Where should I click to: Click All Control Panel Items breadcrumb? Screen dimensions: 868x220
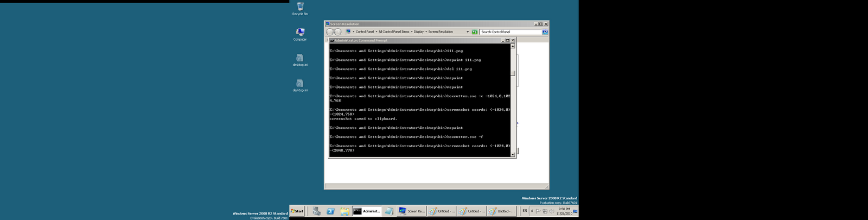tap(394, 32)
